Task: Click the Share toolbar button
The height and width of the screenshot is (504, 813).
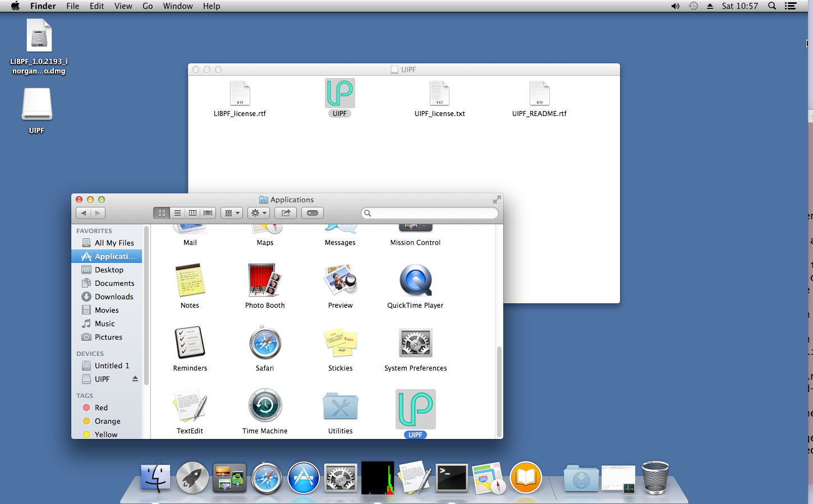Action: click(286, 213)
